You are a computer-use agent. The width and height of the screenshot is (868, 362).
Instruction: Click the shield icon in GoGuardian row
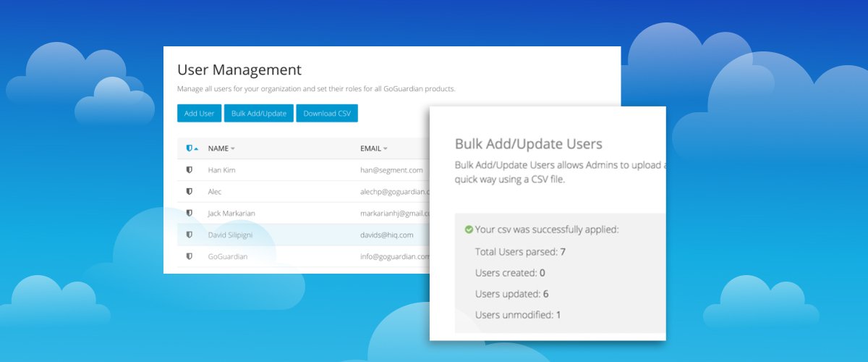189,256
